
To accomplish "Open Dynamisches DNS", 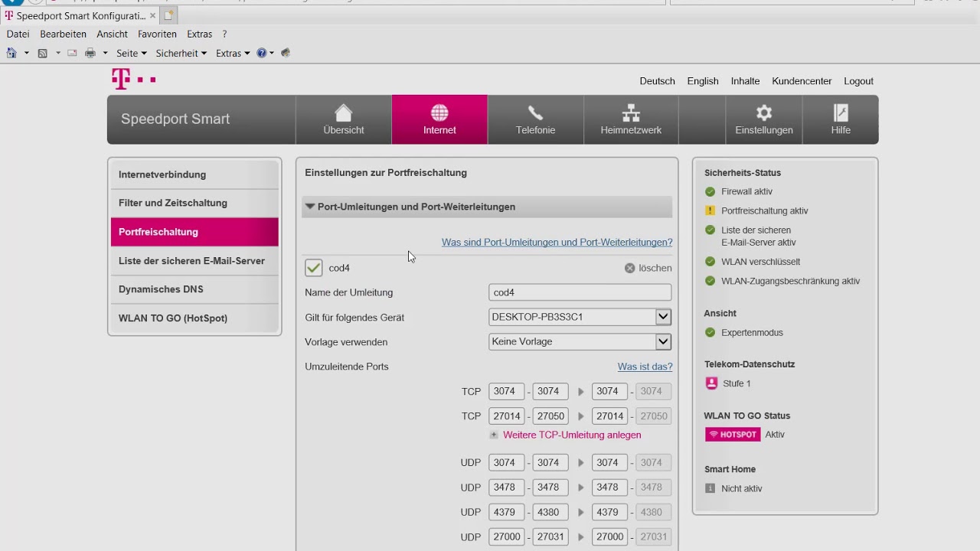I will (x=194, y=289).
